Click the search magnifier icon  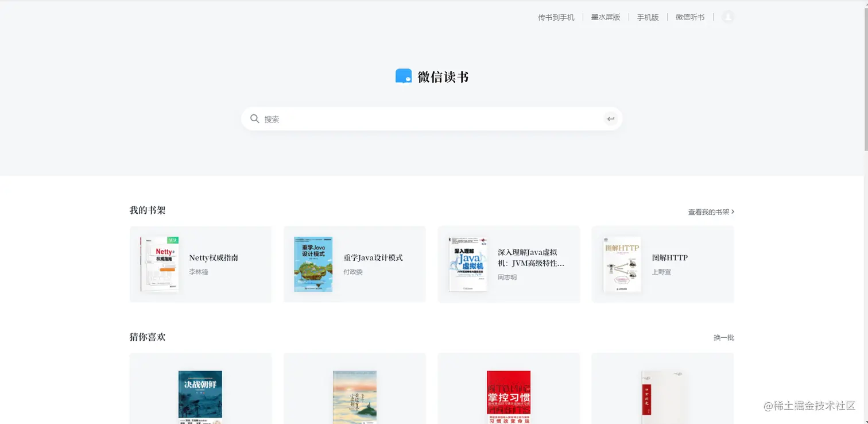[255, 119]
